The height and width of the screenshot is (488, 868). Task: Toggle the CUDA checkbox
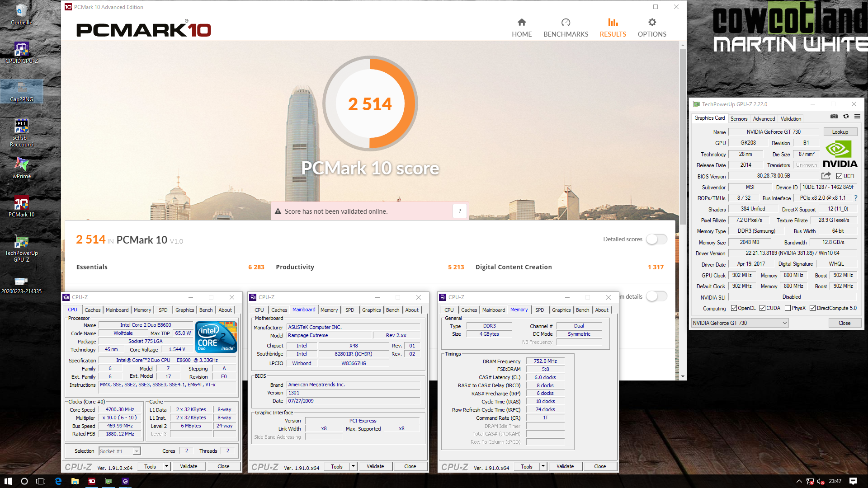(x=762, y=308)
